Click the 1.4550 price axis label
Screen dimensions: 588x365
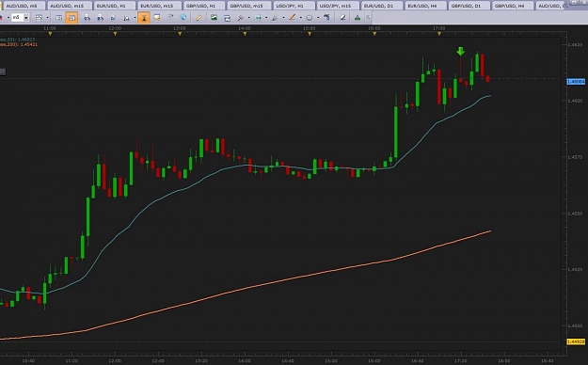[575, 213]
